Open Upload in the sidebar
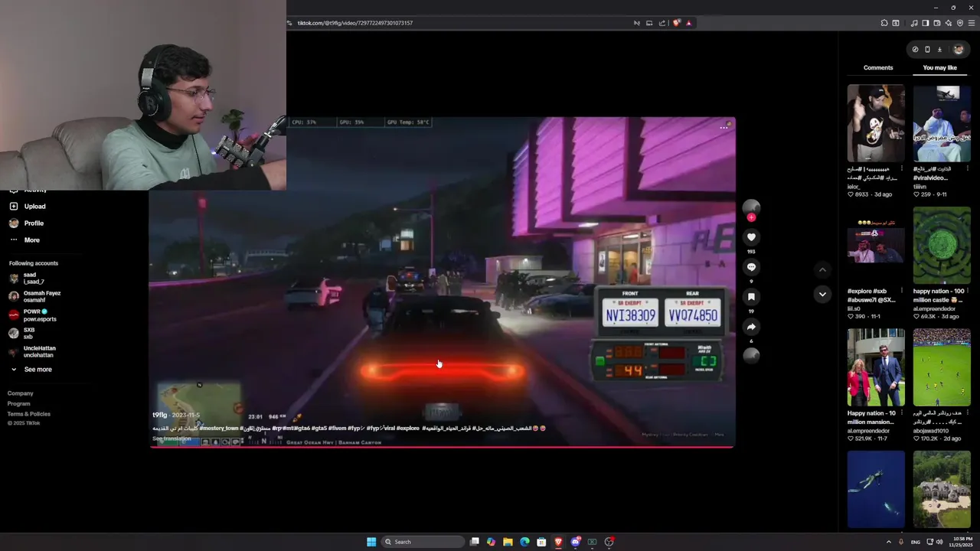This screenshot has width=980, height=551. [34, 206]
